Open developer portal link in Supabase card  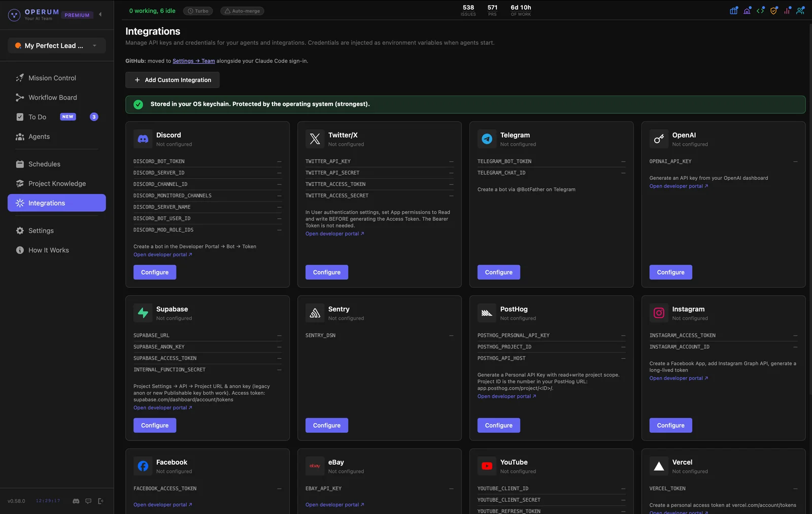[x=163, y=408]
